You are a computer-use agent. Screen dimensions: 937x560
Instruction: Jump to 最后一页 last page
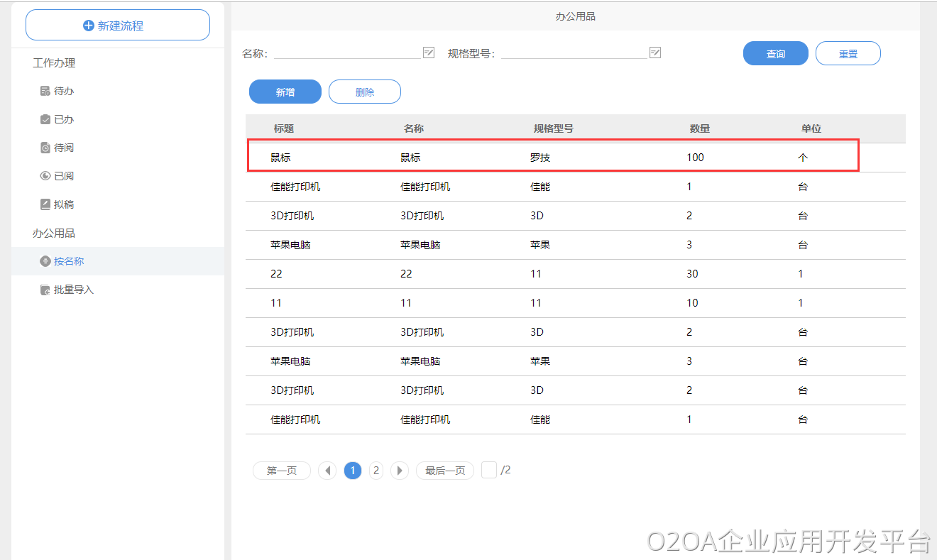445,471
